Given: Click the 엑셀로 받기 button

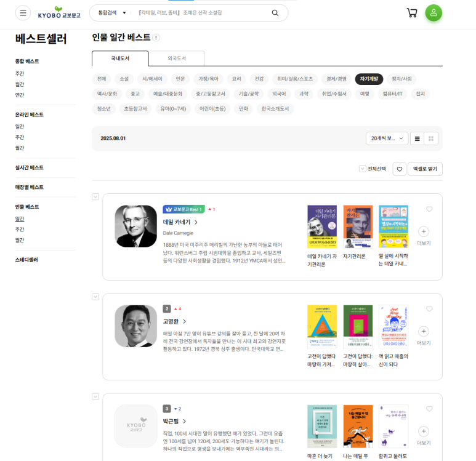Looking at the screenshot, I should coord(425,169).
